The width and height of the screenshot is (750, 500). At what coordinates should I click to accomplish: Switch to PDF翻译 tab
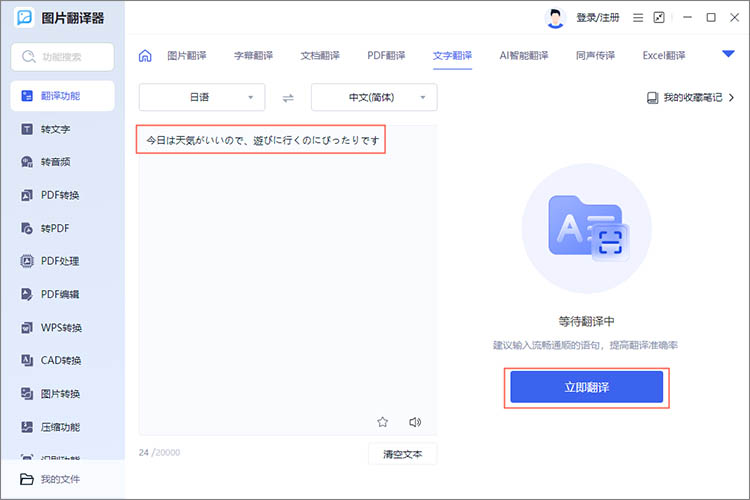pos(386,56)
